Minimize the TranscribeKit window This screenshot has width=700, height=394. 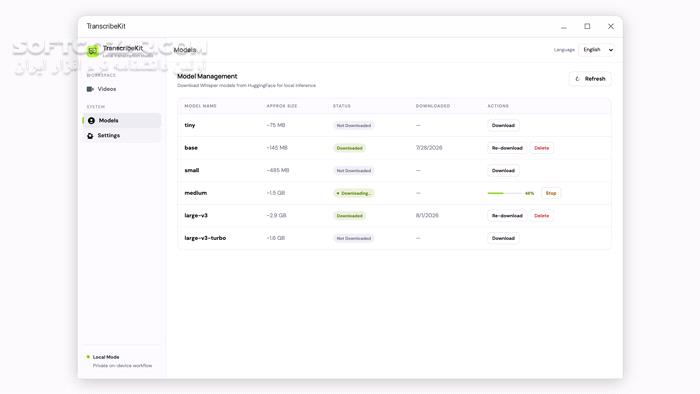click(x=564, y=27)
